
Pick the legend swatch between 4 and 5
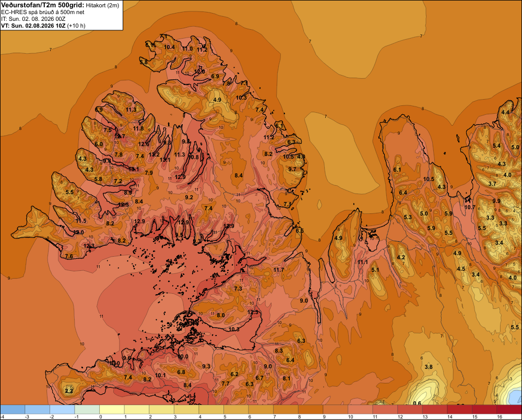point(211,410)
